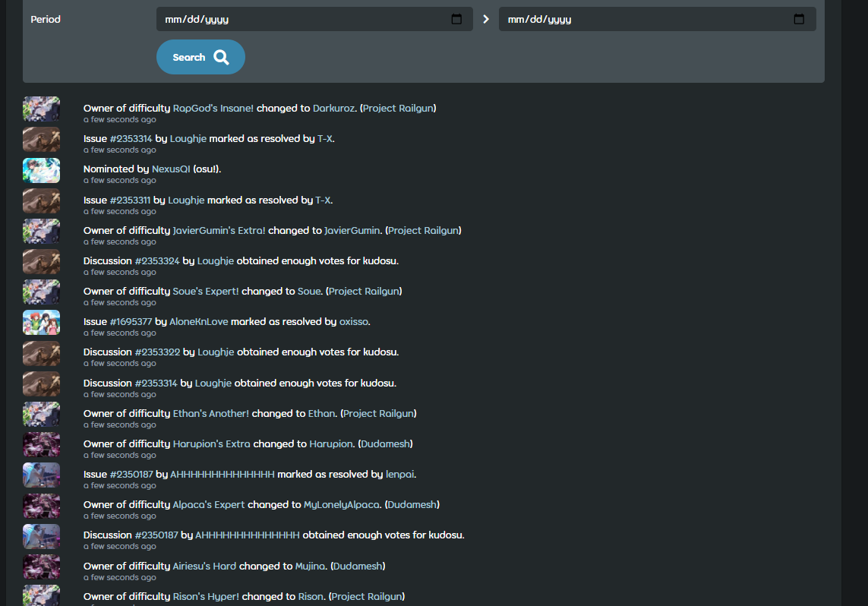The width and height of the screenshot is (868, 606).
Task: Open Project Railgun link in RapGod's row
Action: point(398,109)
